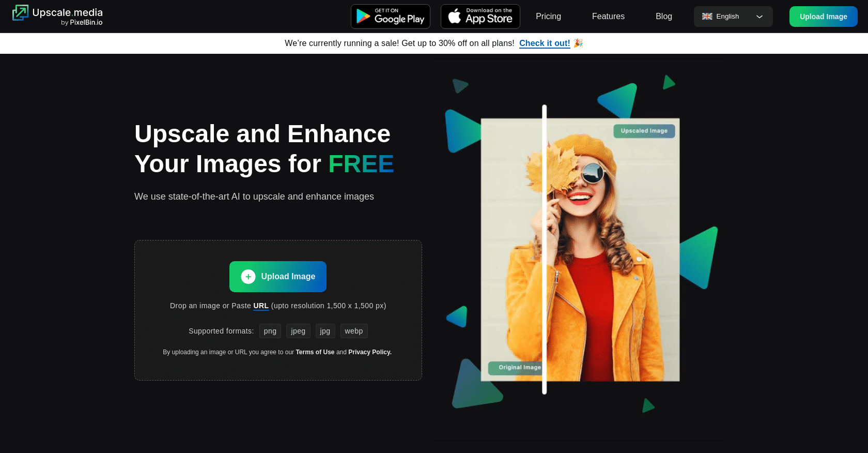Click the party popper emoji in banner
This screenshot has height=453, width=868.
pyautogui.click(x=578, y=43)
